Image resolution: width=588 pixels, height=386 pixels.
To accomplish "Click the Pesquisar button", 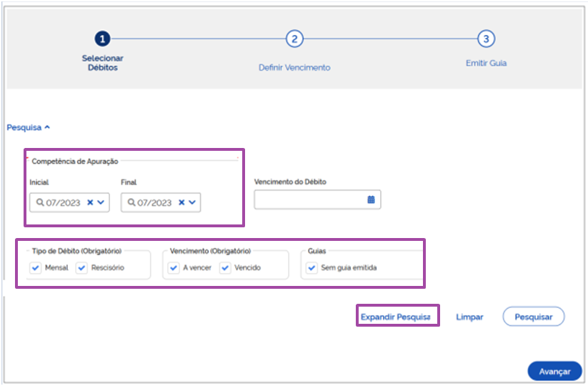I will [x=533, y=317].
